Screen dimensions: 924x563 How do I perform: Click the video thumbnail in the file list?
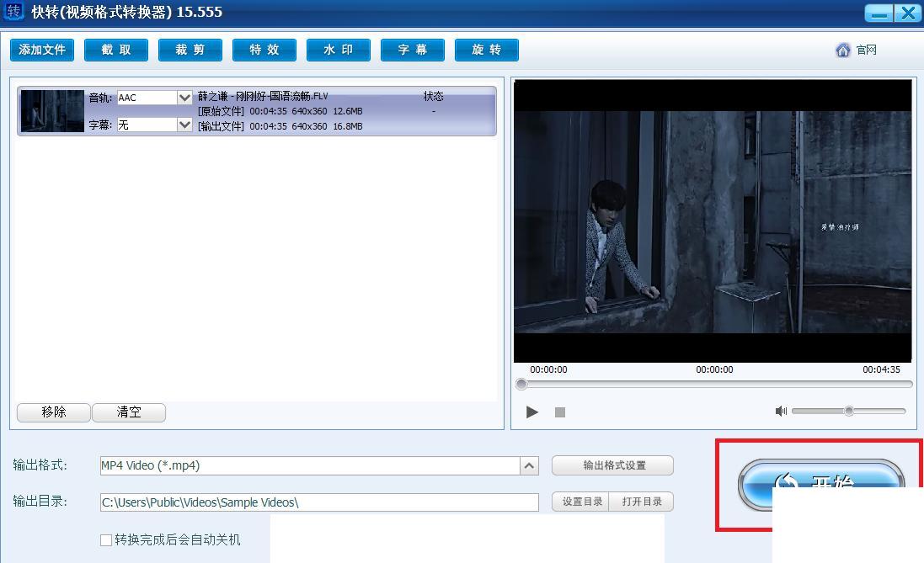coord(52,111)
